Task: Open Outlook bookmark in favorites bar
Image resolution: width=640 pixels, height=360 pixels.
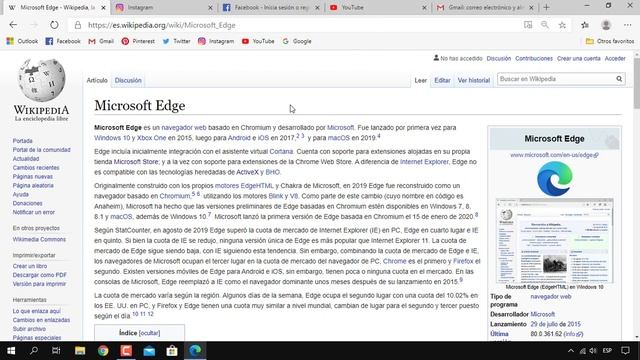Action: (22, 41)
